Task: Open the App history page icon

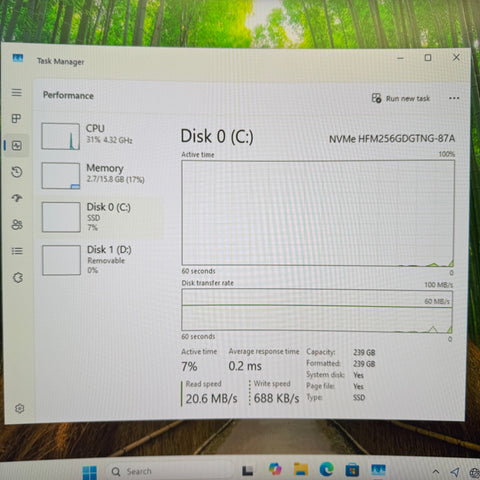Action: pyautogui.click(x=17, y=172)
